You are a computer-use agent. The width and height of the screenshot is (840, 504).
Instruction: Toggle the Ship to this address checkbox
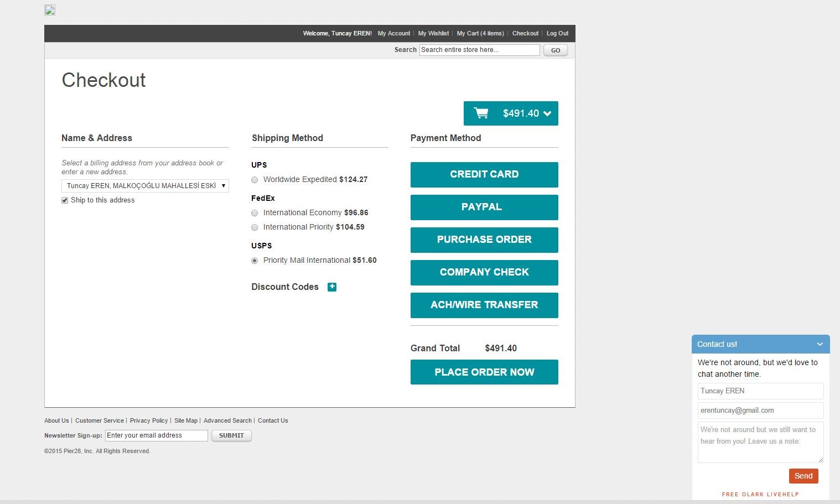coord(65,200)
